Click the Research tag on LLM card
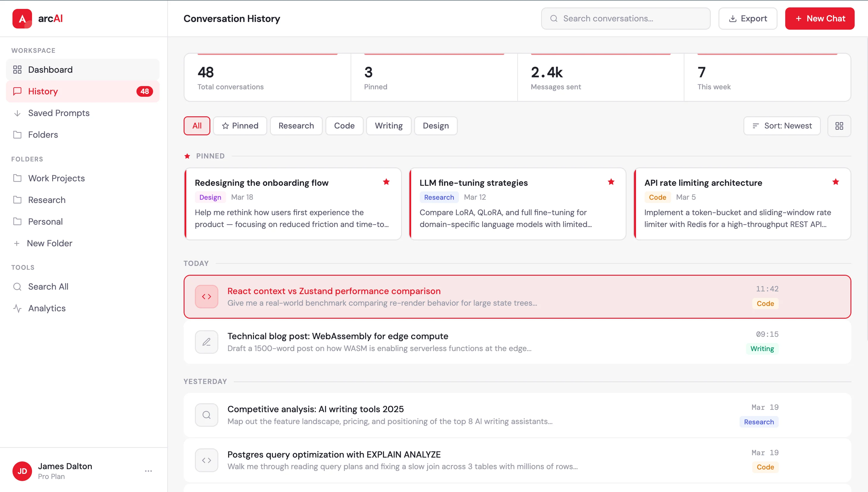Screen dimensions: 868x492 (439, 197)
